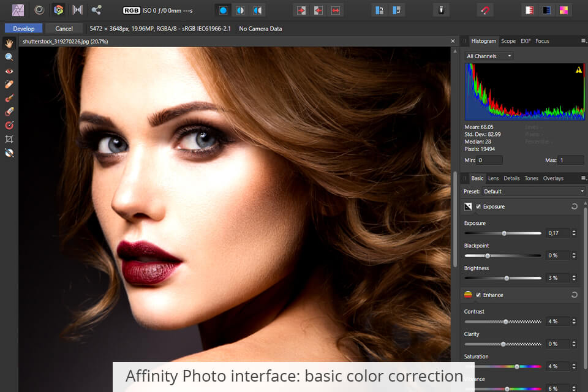
Task: Show clipped tones icon
Action: pos(563,10)
